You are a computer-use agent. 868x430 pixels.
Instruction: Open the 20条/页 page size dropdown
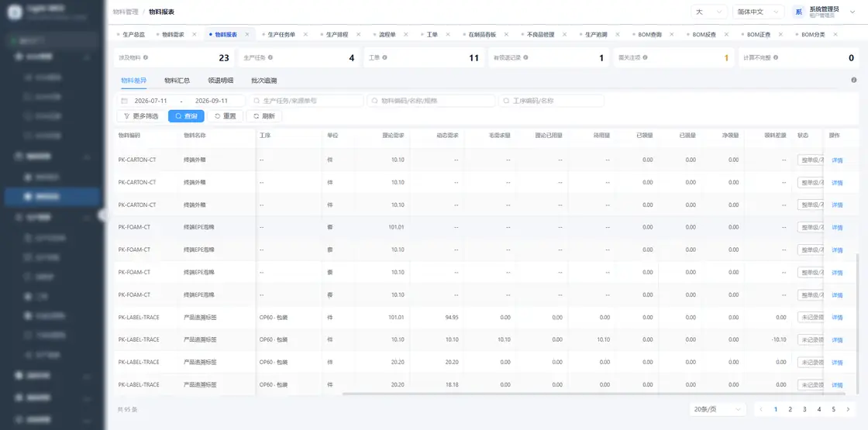point(718,410)
